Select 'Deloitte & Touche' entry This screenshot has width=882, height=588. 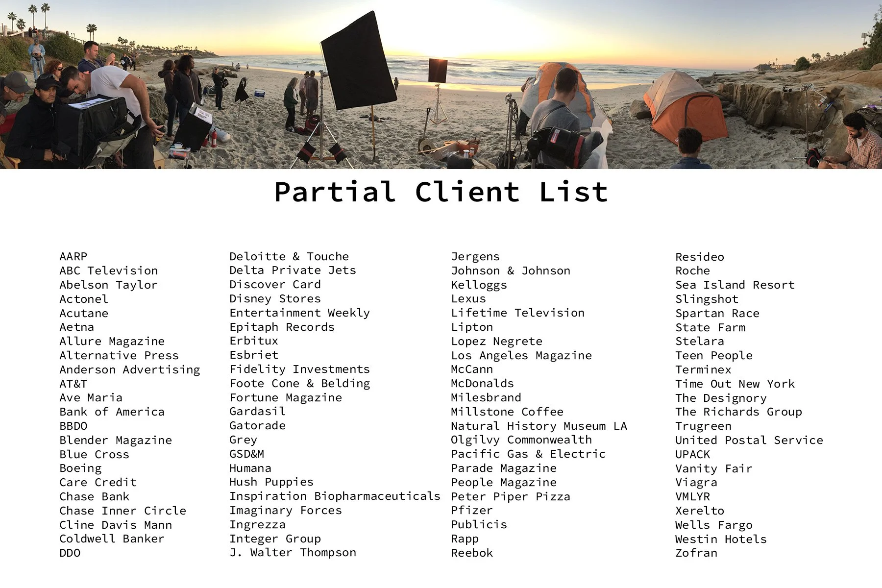pos(289,256)
